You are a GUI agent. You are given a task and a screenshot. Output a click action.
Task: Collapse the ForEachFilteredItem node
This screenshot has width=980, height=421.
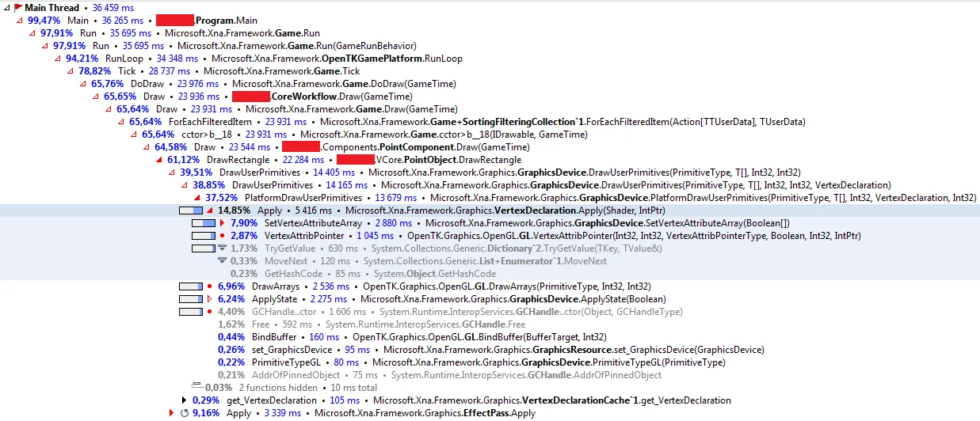121,122
